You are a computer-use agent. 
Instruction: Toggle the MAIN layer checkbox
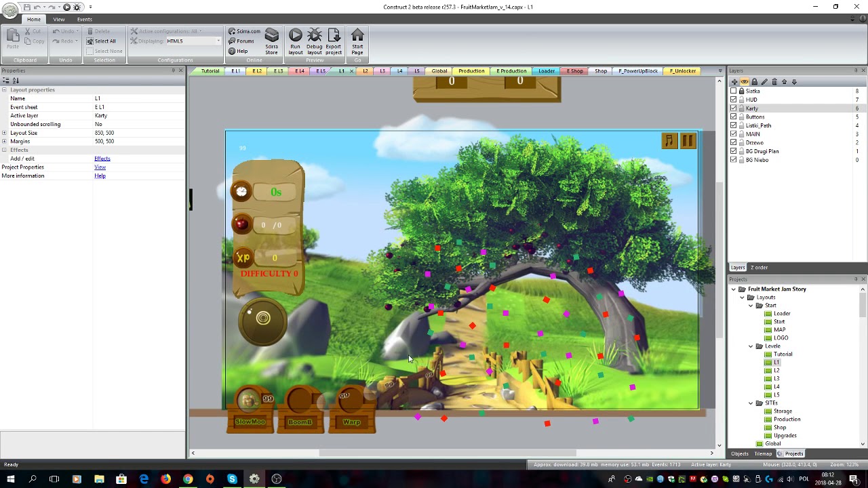pos(734,134)
